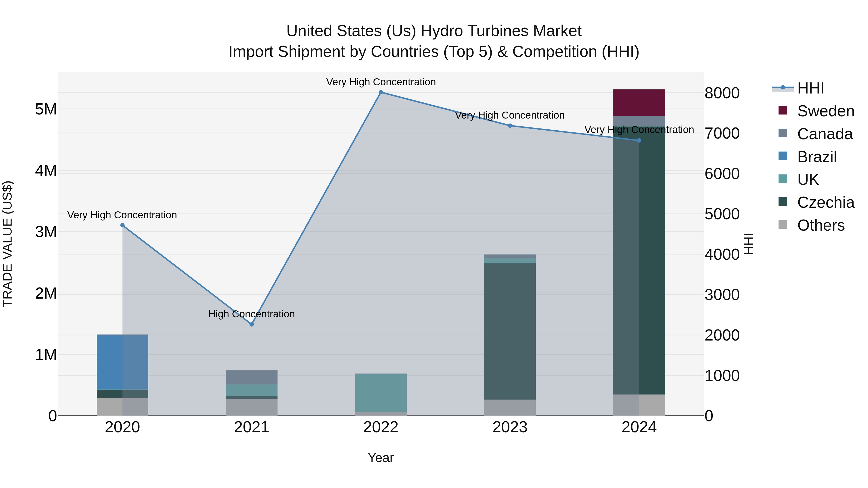
Task: Select the Canada bar segment in 2021
Action: click(251, 377)
